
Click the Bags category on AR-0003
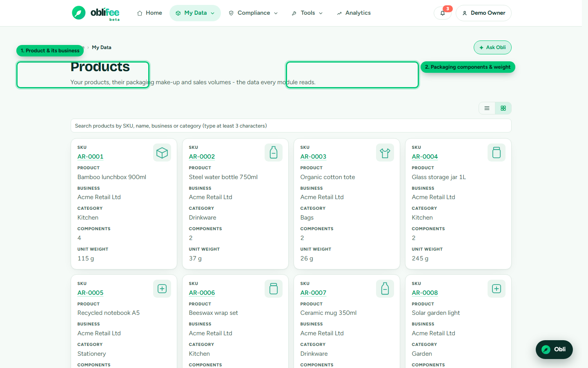(307, 218)
